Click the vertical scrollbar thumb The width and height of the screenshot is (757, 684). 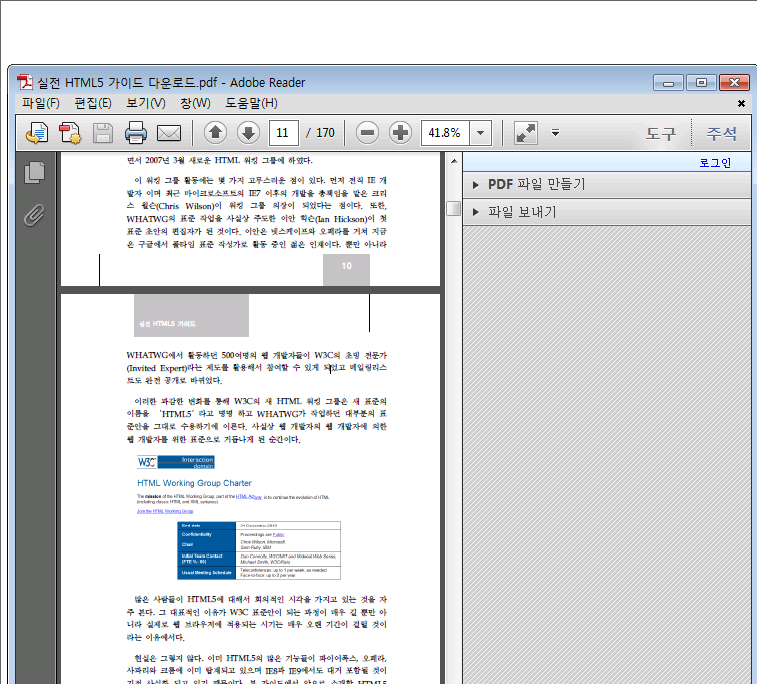(453, 208)
